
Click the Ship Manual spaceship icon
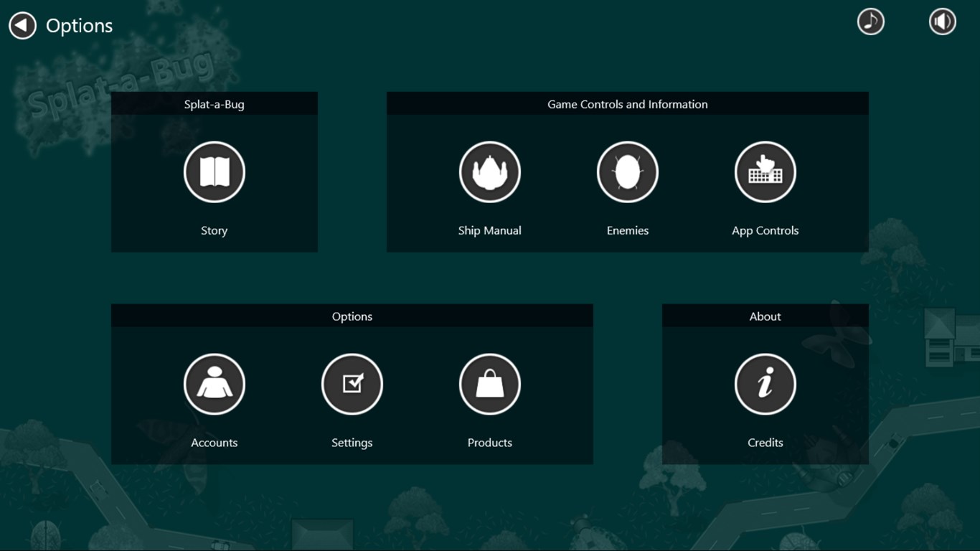point(490,172)
